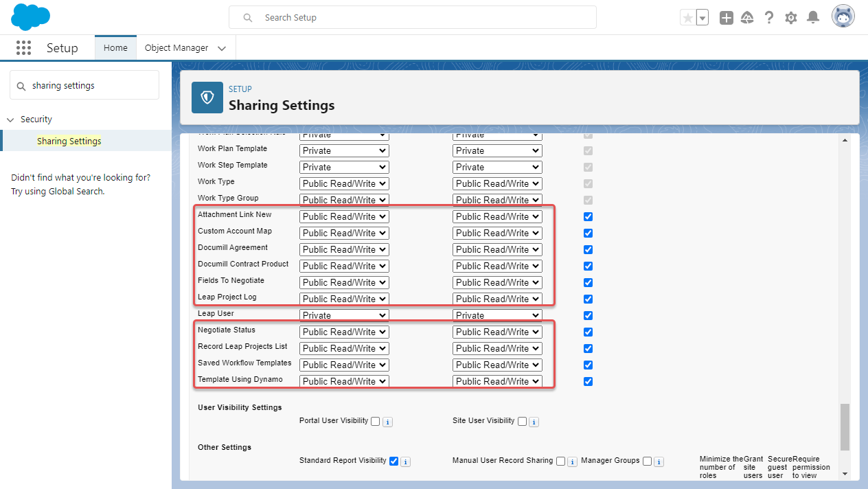View notifications via the bell icon

coord(813,17)
